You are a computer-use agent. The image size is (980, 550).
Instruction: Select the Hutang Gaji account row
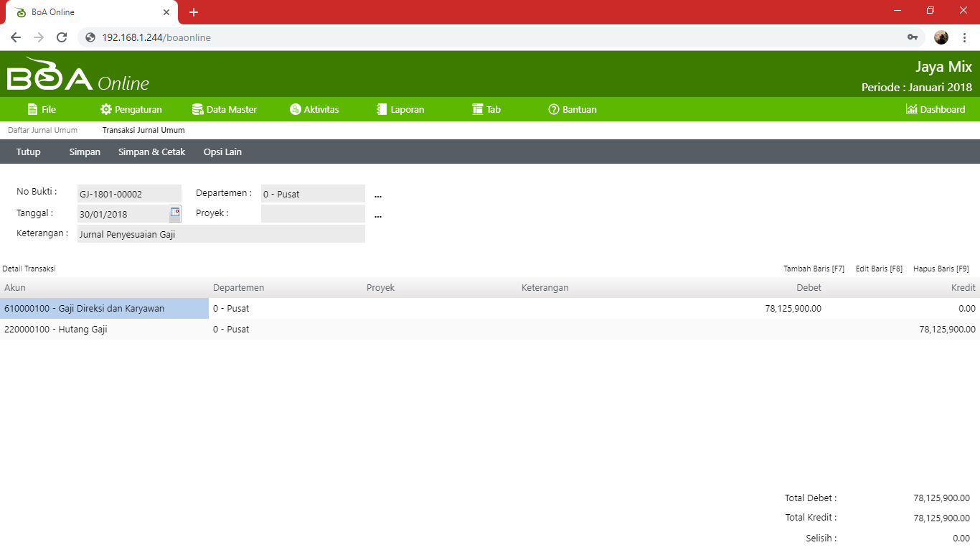(x=56, y=330)
